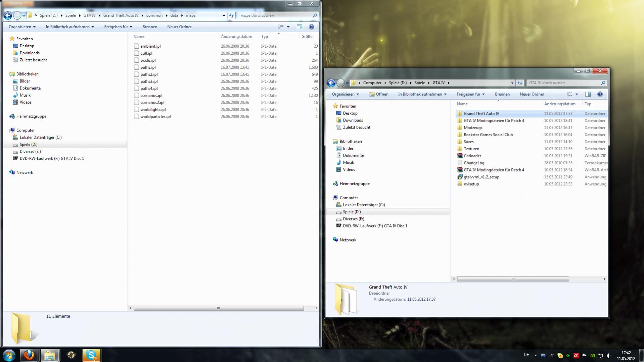Click Neuer Ordner in maps window

pyautogui.click(x=179, y=27)
